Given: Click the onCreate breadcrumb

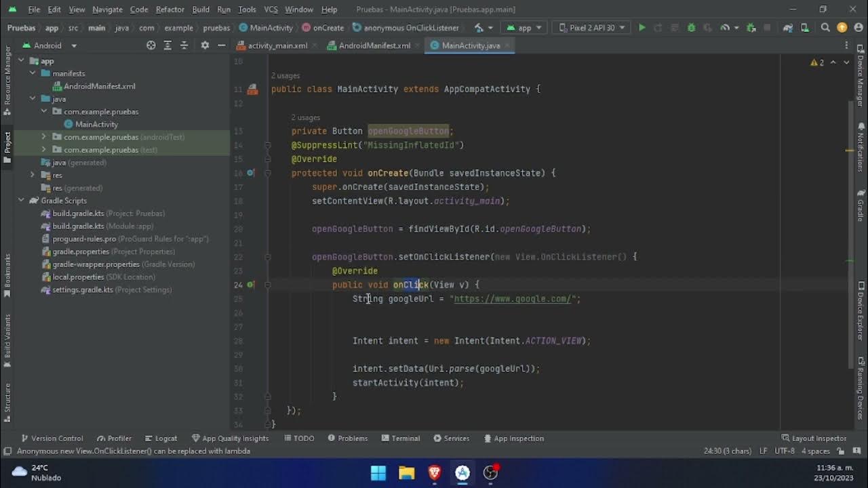Looking at the screenshot, I should click(x=323, y=28).
